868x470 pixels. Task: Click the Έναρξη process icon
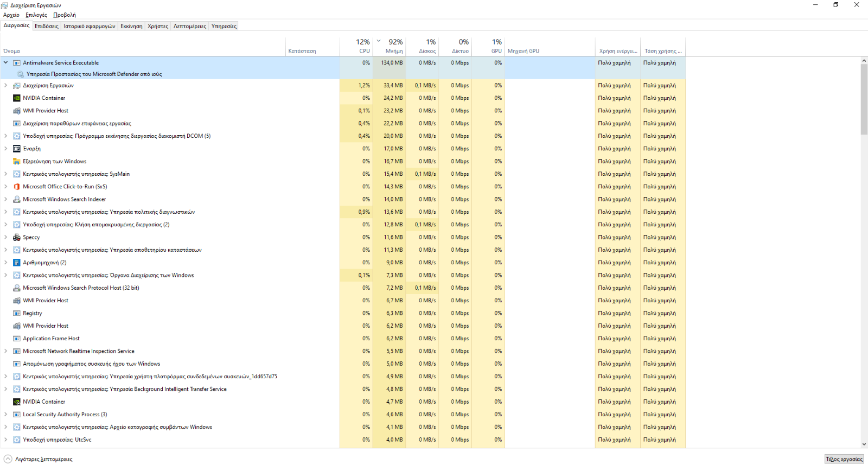tap(17, 149)
